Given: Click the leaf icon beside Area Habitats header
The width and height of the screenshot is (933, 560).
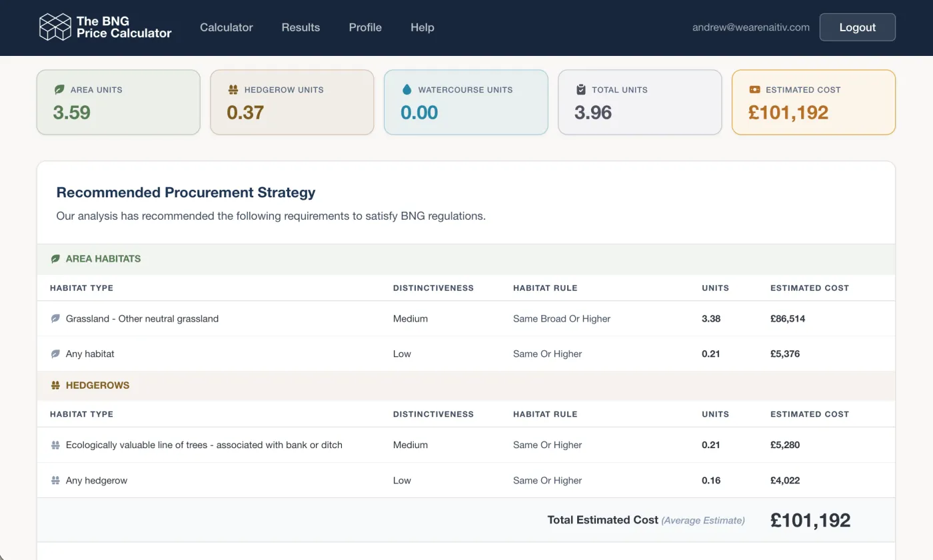Looking at the screenshot, I should pyautogui.click(x=56, y=259).
